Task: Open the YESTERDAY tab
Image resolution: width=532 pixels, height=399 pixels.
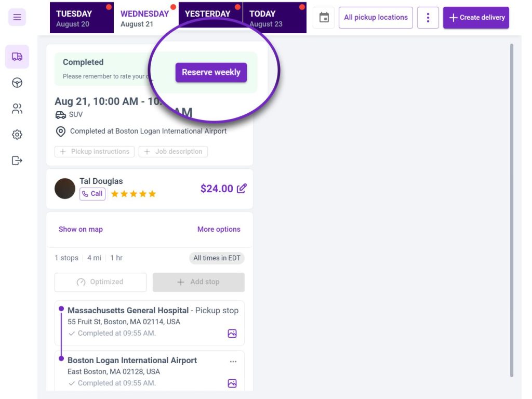Action: pyautogui.click(x=208, y=14)
